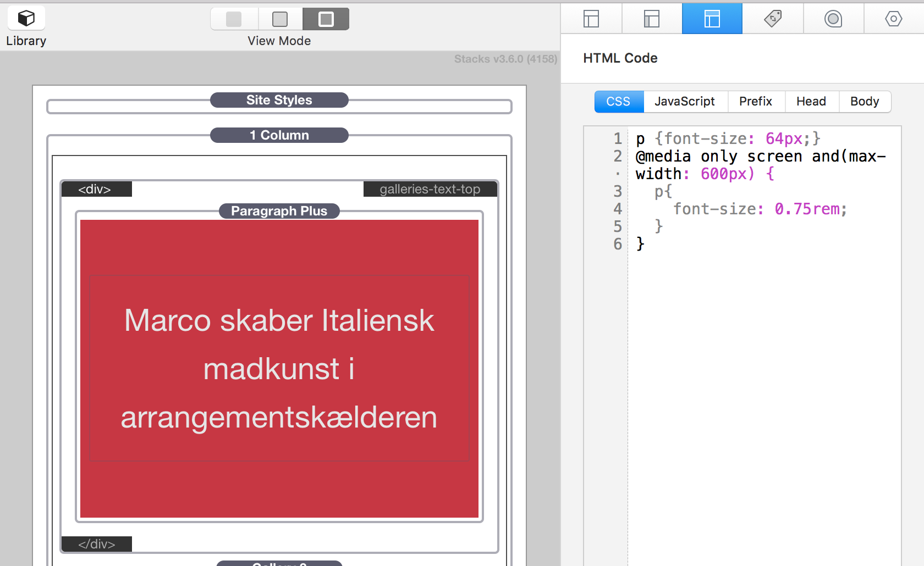Screen dimensions: 924x566
Task: Click line number 6 in the gutter
Action: pyautogui.click(x=618, y=245)
